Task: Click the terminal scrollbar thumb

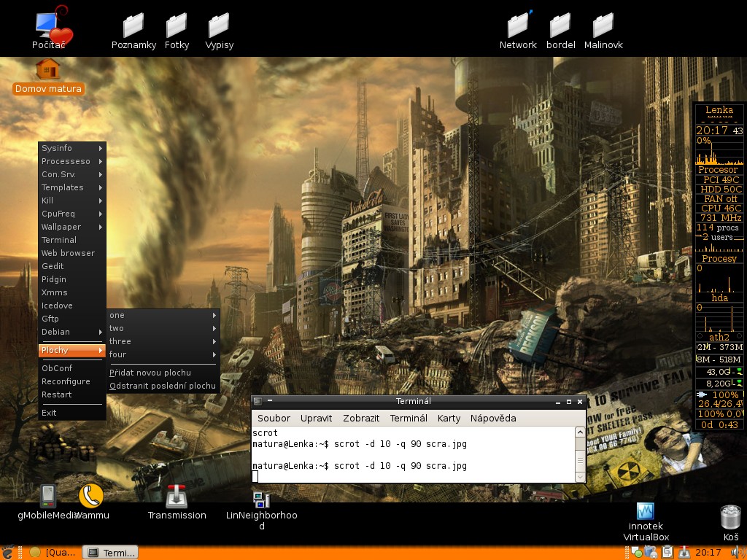Action: [580, 460]
